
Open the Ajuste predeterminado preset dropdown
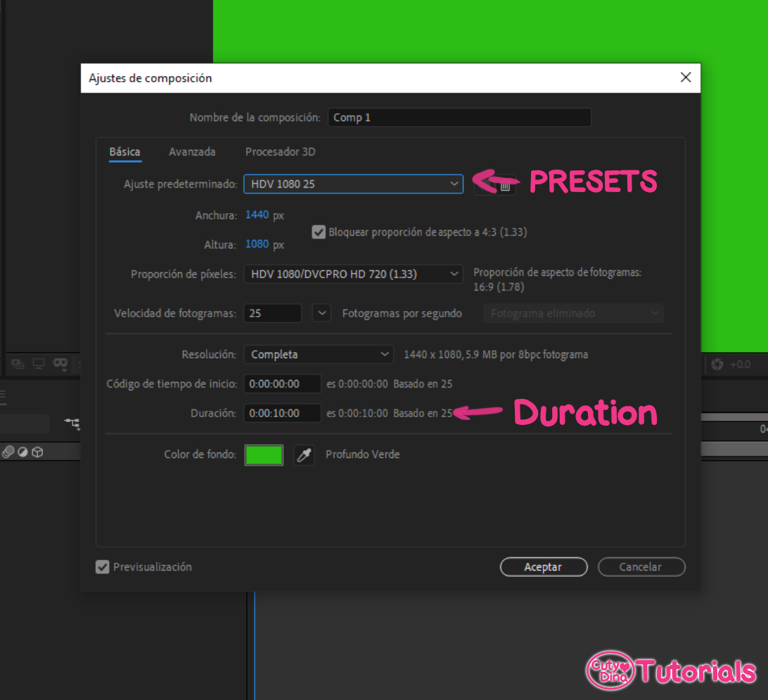(353, 184)
